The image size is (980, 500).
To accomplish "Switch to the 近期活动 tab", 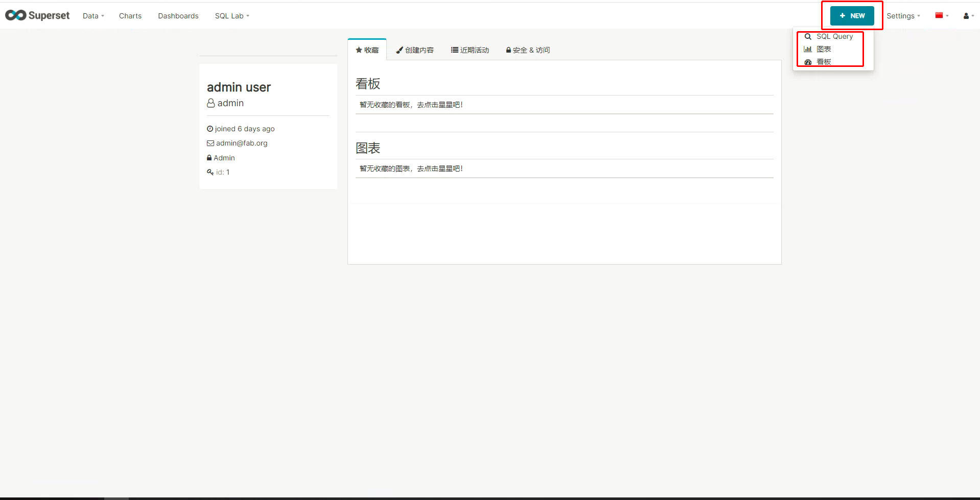I will pos(470,50).
